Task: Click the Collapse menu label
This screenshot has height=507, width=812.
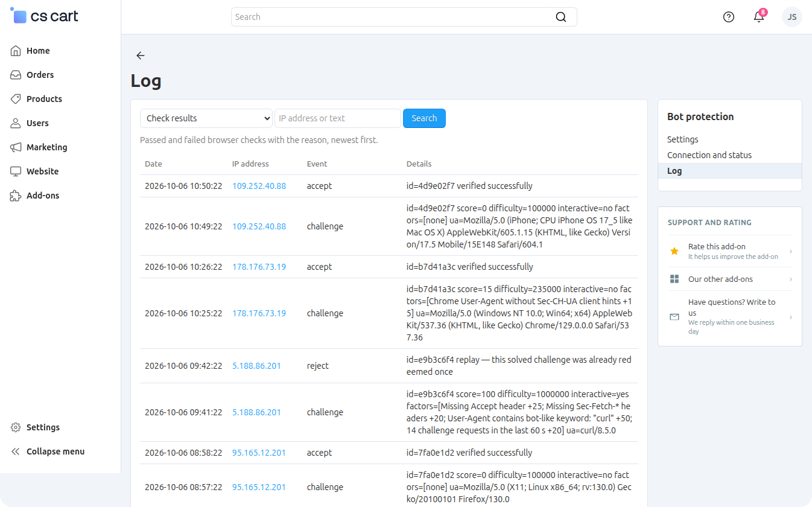Action: [56, 451]
